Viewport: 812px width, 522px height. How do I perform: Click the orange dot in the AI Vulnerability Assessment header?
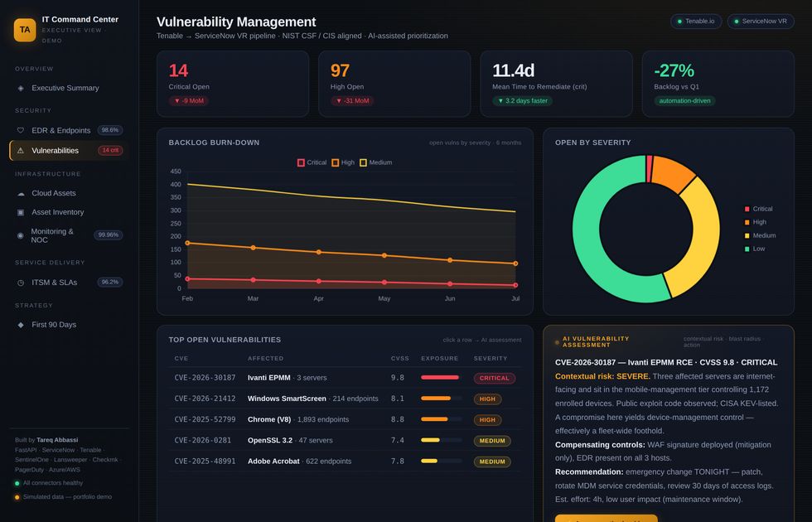tap(557, 342)
